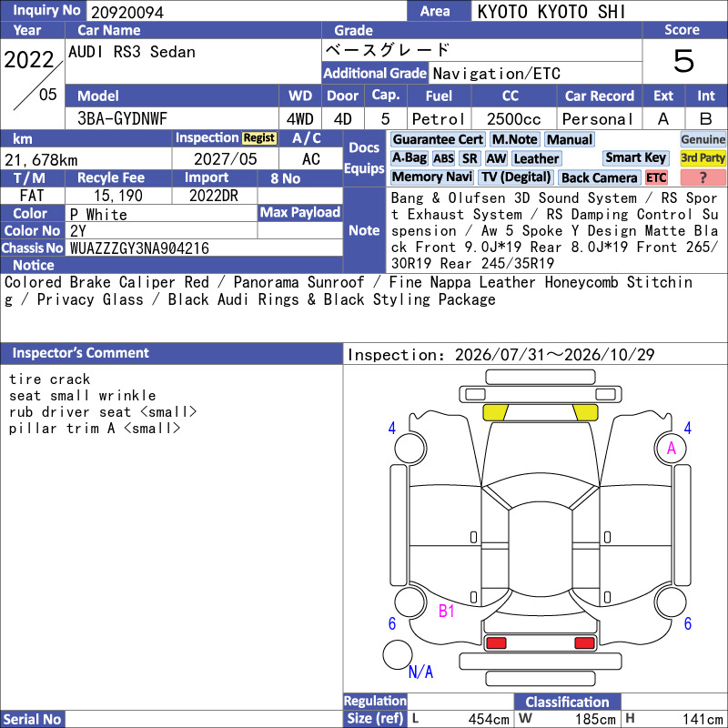The width and height of the screenshot is (728, 728).
Task: Click recycle fee 15,190
Action: 118,196
